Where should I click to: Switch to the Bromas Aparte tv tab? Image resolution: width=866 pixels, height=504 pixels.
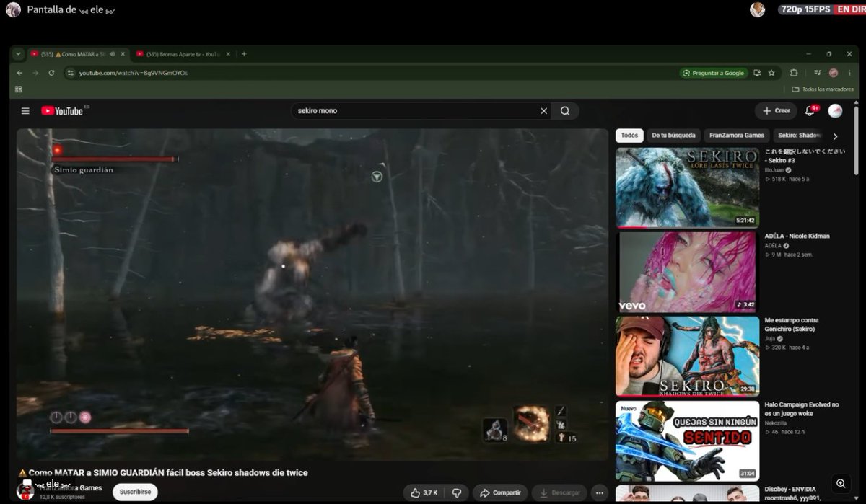pos(183,54)
